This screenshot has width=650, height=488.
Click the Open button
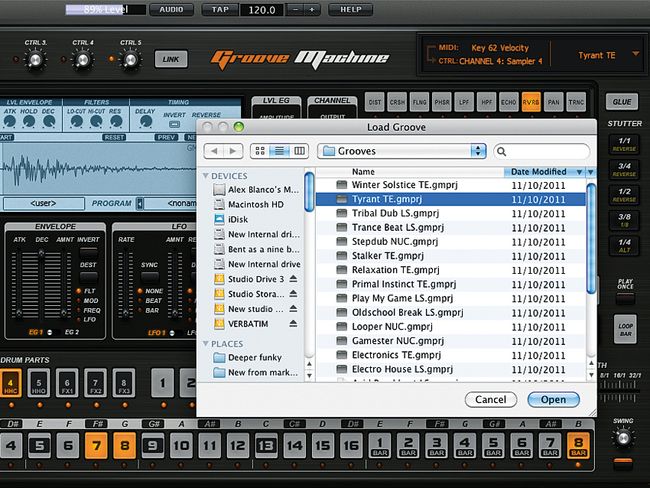pyautogui.click(x=553, y=399)
